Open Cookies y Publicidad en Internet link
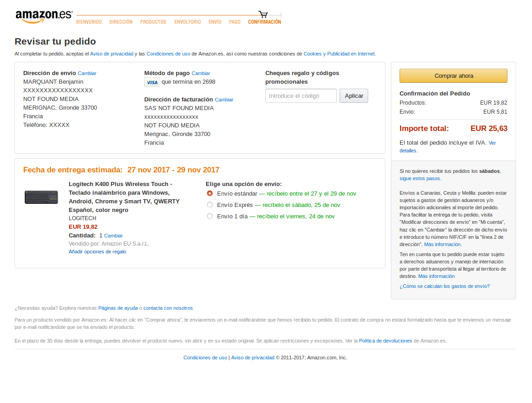Screen dimensions: 532x403 click(339, 54)
